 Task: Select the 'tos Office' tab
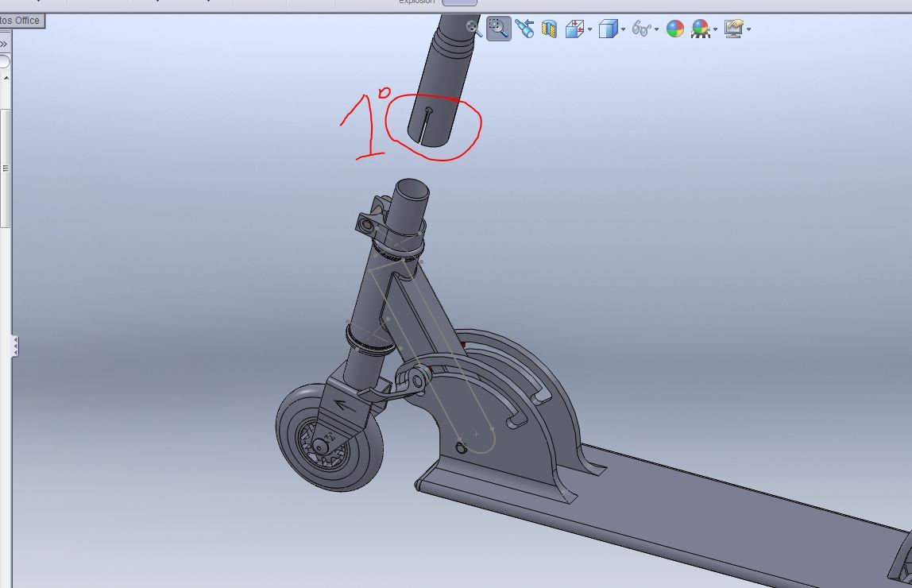coord(21,21)
